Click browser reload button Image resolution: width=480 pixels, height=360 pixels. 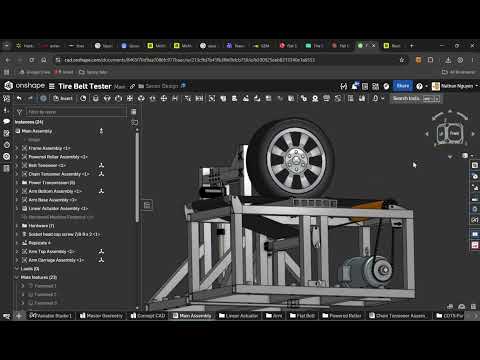(x=32, y=60)
